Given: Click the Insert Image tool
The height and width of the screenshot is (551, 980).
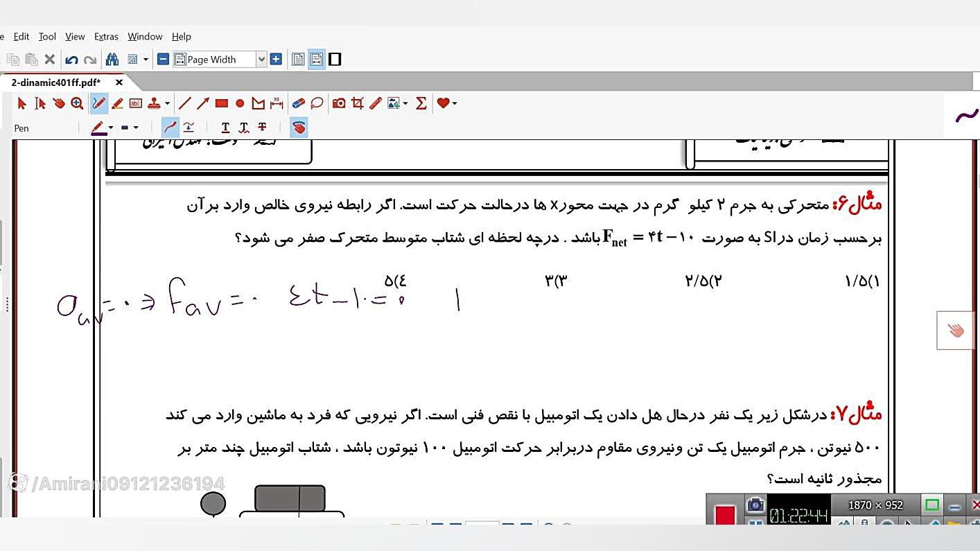Looking at the screenshot, I should (x=394, y=103).
